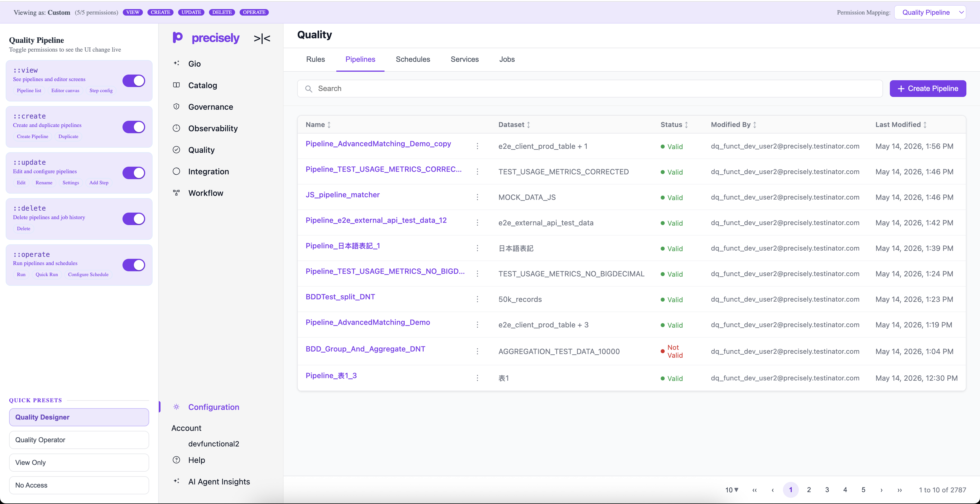Screen dimensions: 980x504
Task: Switch to the Rules tab
Action: click(x=315, y=59)
